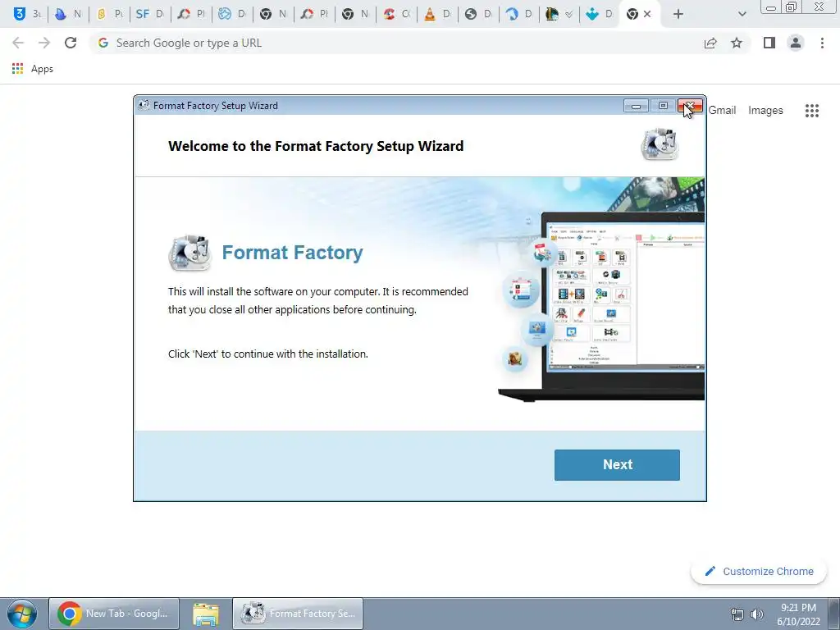Minimize the Chrome browser window
840x630 pixels.
[771, 7]
